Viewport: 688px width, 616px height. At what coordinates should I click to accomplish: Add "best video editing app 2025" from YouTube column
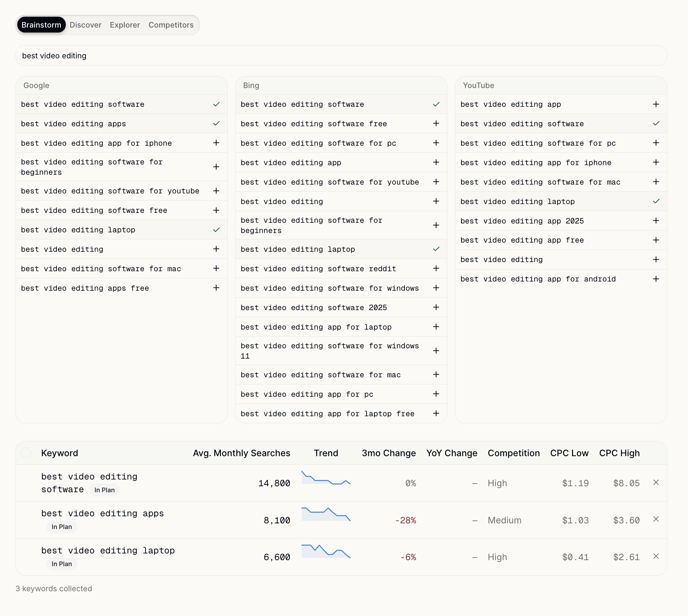pos(656,221)
